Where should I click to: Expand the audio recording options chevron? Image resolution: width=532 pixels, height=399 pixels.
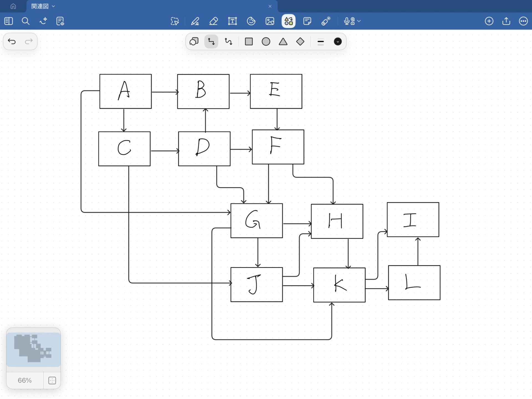359,21
